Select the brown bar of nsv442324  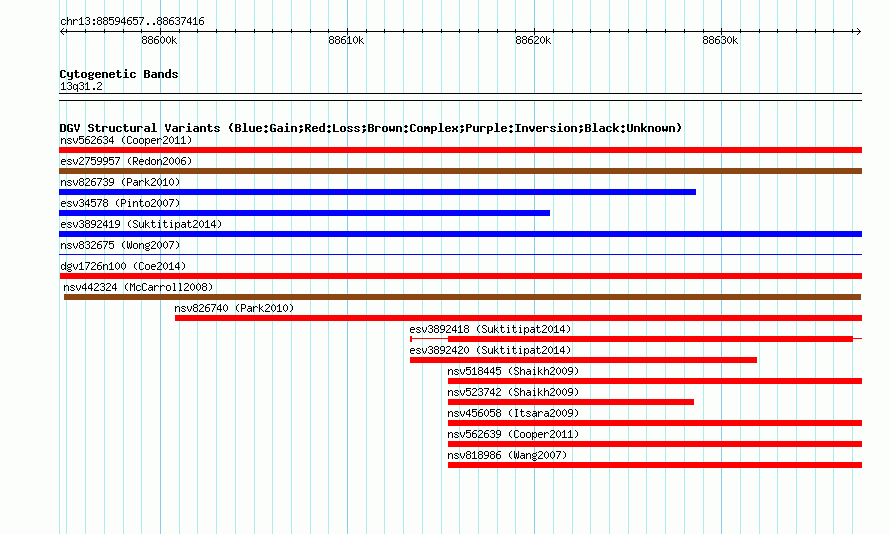(463, 297)
